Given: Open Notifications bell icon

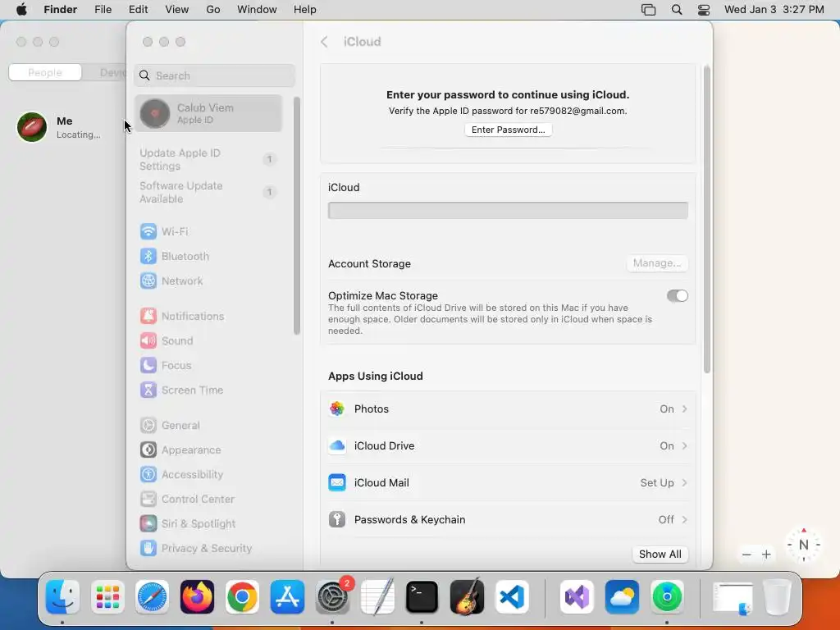Looking at the screenshot, I should pos(148,316).
